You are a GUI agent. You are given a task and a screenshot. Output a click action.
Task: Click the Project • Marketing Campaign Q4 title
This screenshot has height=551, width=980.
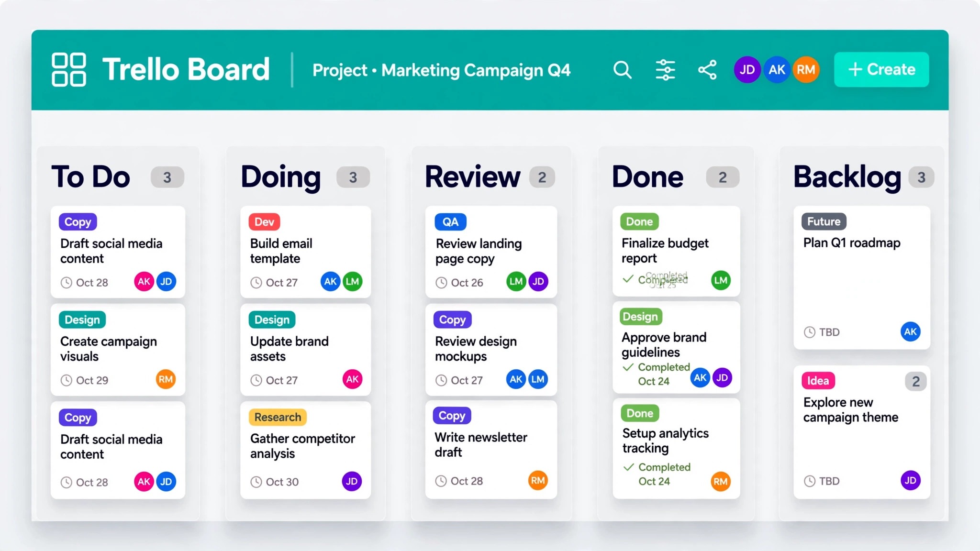pos(441,70)
